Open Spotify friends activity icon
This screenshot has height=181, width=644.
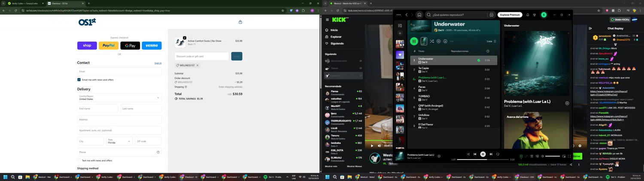[535, 15]
